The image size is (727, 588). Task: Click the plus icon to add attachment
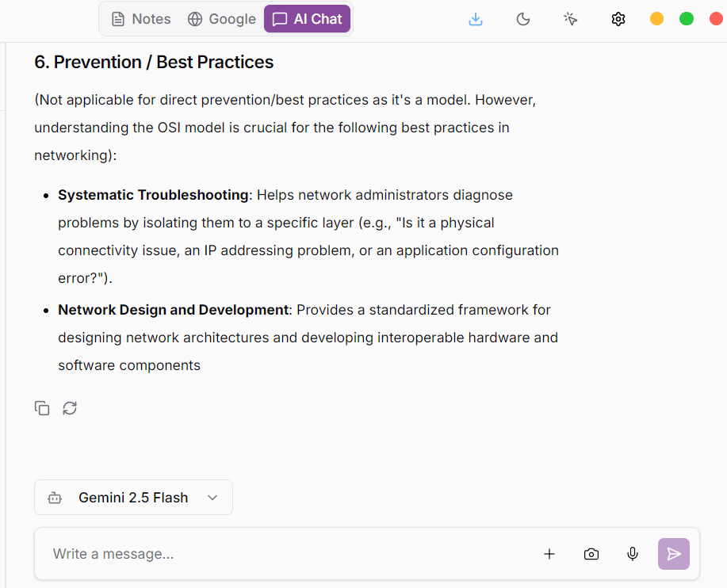point(549,554)
